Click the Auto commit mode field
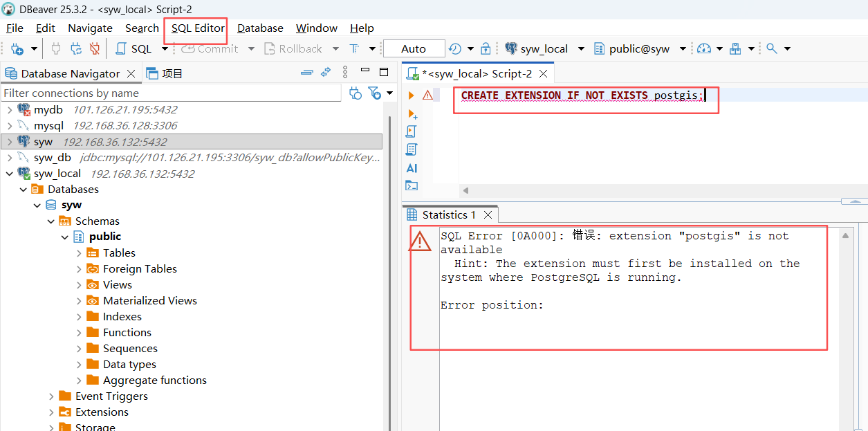The width and height of the screenshot is (868, 431). point(414,49)
